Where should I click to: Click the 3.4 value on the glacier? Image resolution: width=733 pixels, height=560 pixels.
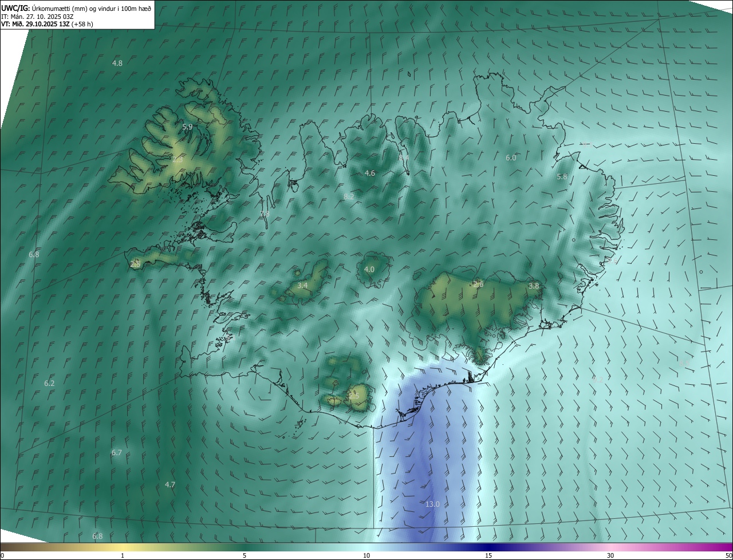pyautogui.click(x=303, y=285)
